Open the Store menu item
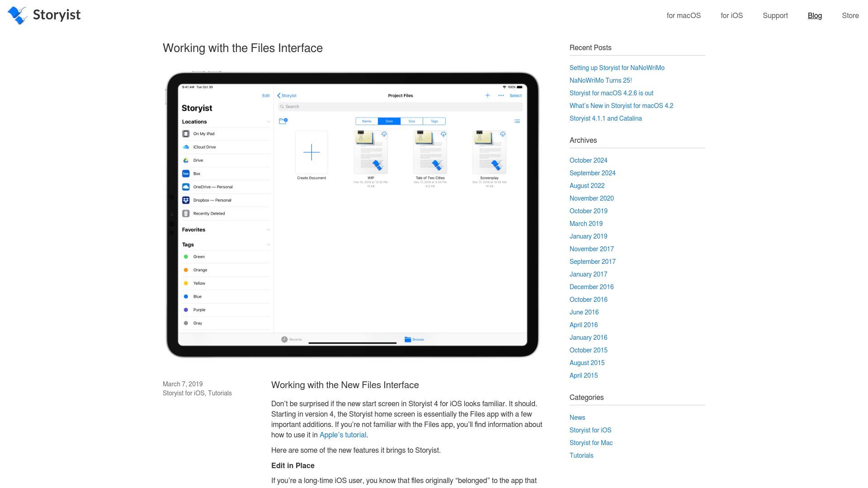The height and width of the screenshot is (488, 868). tap(850, 15)
